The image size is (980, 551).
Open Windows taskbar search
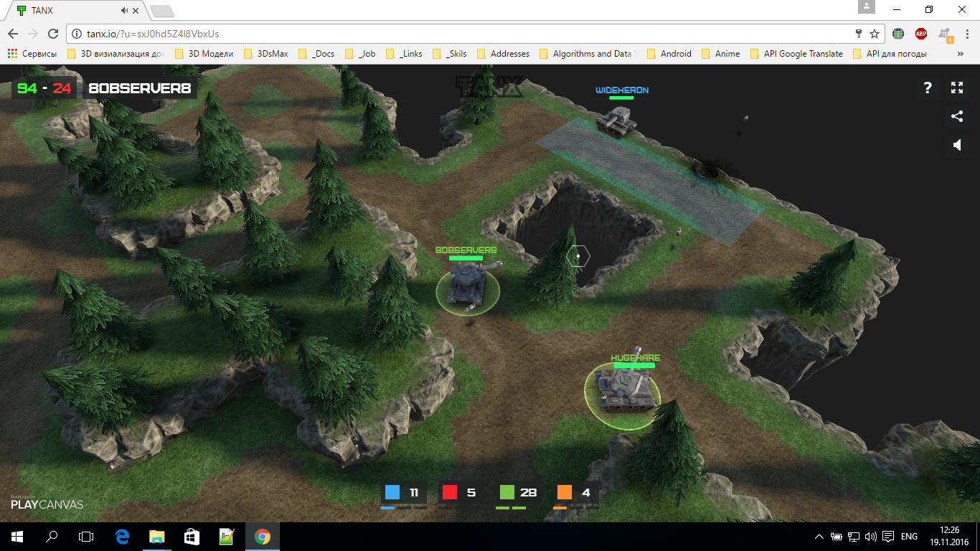(x=52, y=537)
